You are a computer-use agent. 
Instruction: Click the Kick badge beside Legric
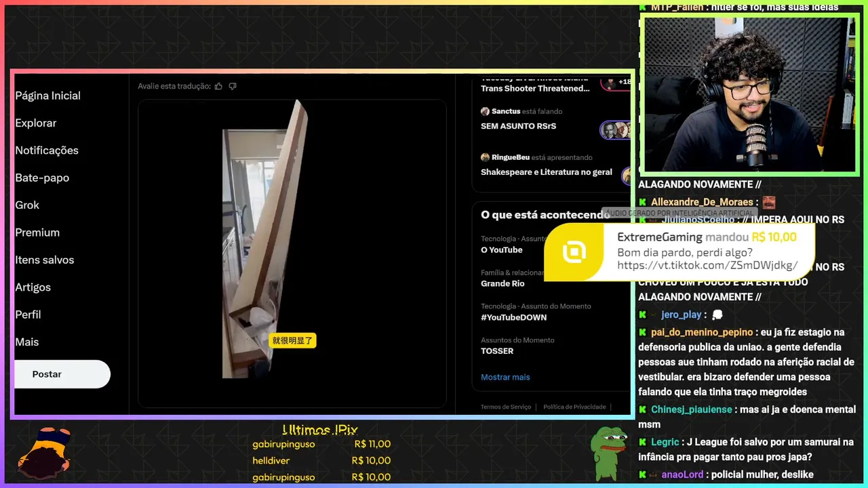point(642,442)
